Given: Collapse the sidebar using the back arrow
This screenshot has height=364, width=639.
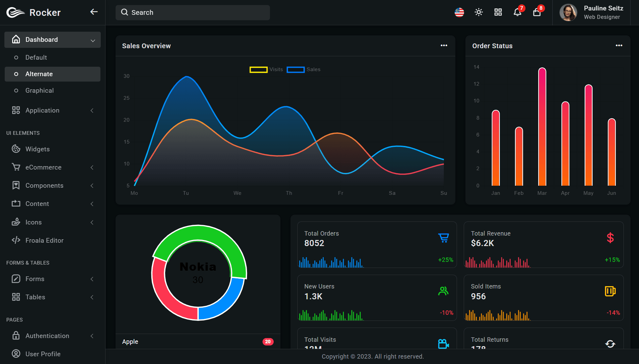Looking at the screenshot, I should (93, 12).
